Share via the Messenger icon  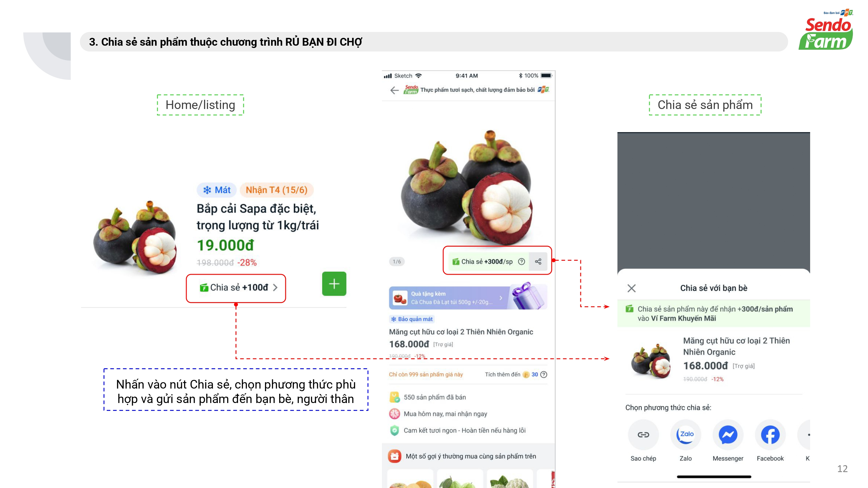pos(728,435)
